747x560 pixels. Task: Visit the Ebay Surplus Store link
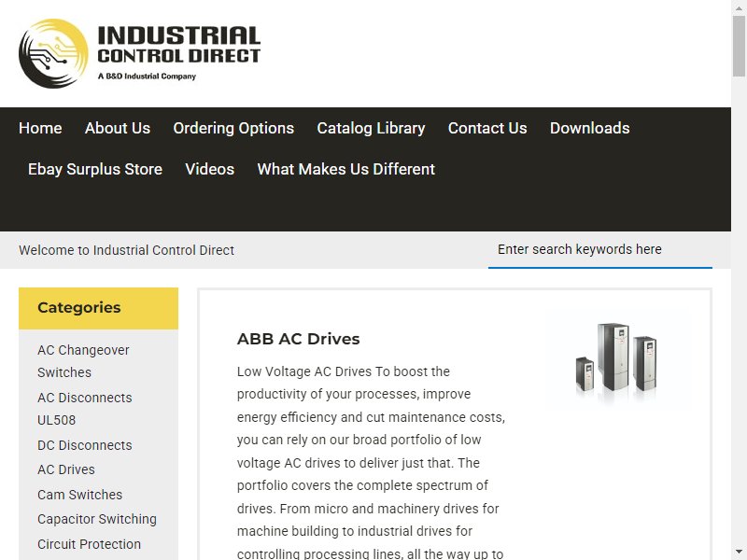(x=95, y=169)
